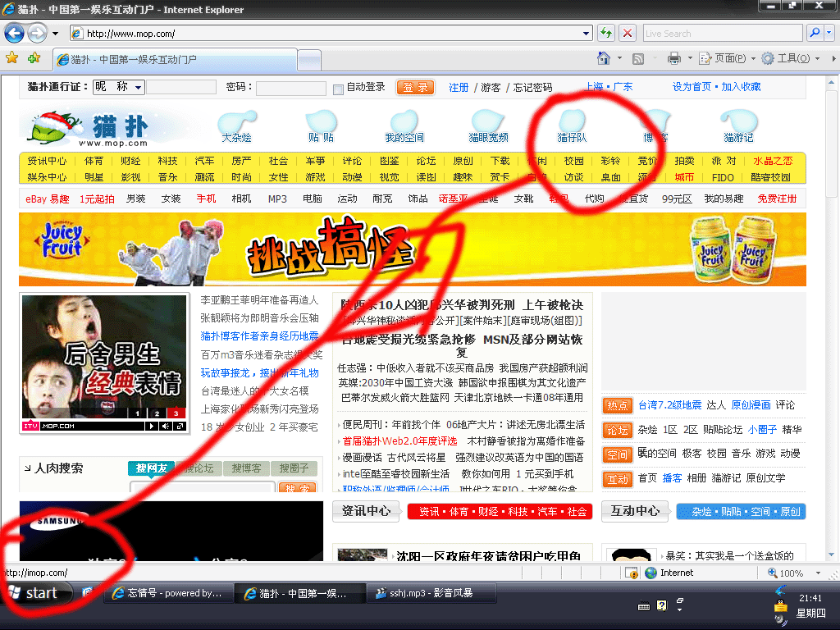Open the 工具(O) menu

pos(791,58)
